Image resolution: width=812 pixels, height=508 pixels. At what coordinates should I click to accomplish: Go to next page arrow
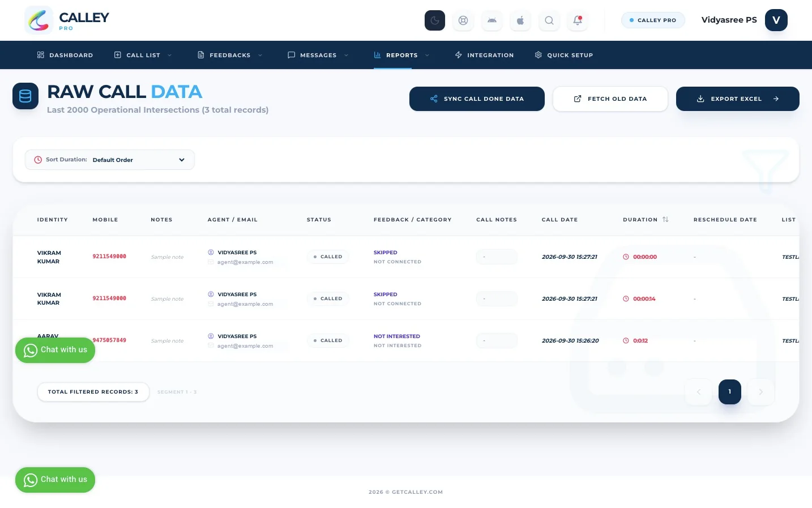[761, 392]
